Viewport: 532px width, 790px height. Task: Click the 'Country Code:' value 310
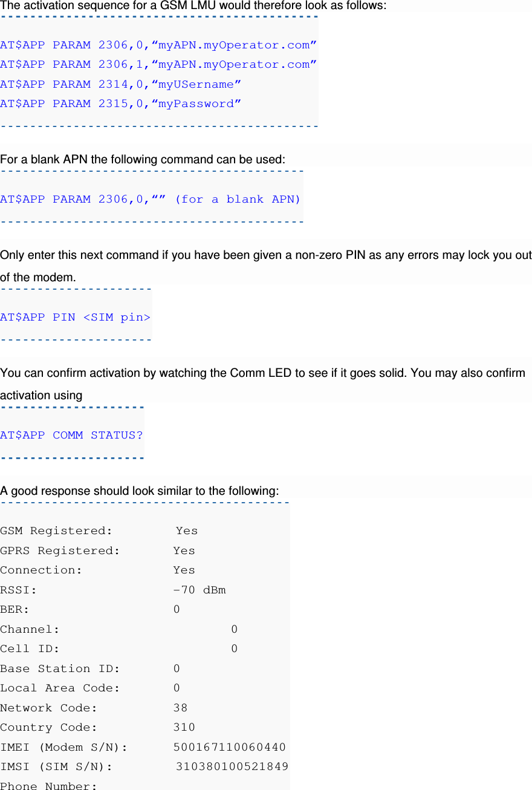tap(184, 727)
